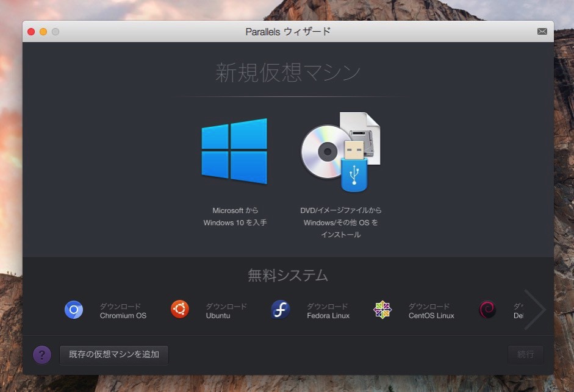
Task: Click 'ダウンロード Fedora Linux' text
Action: [x=328, y=311]
